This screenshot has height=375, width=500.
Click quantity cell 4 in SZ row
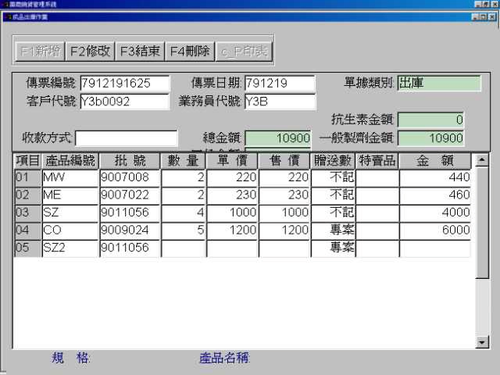point(183,213)
